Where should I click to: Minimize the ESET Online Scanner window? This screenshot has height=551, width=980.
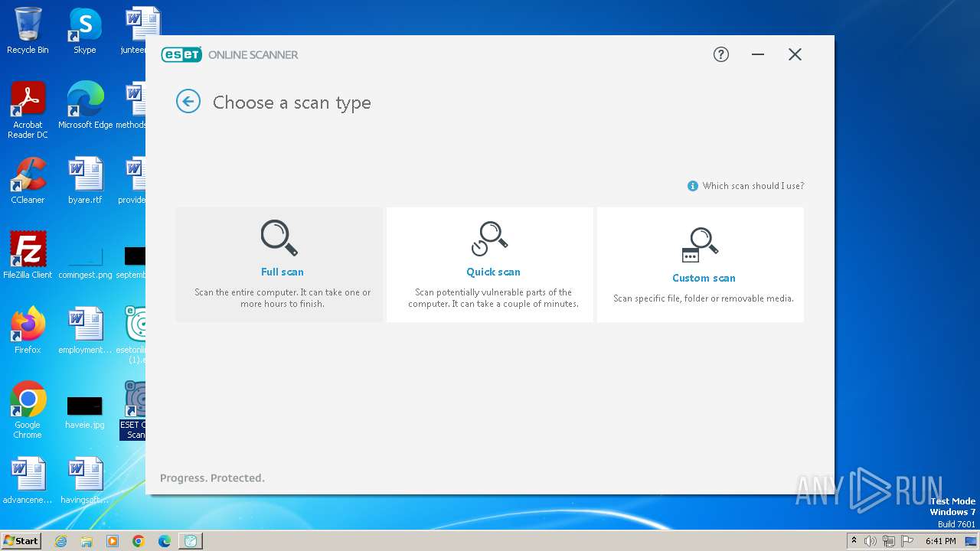tap(758, 54)
